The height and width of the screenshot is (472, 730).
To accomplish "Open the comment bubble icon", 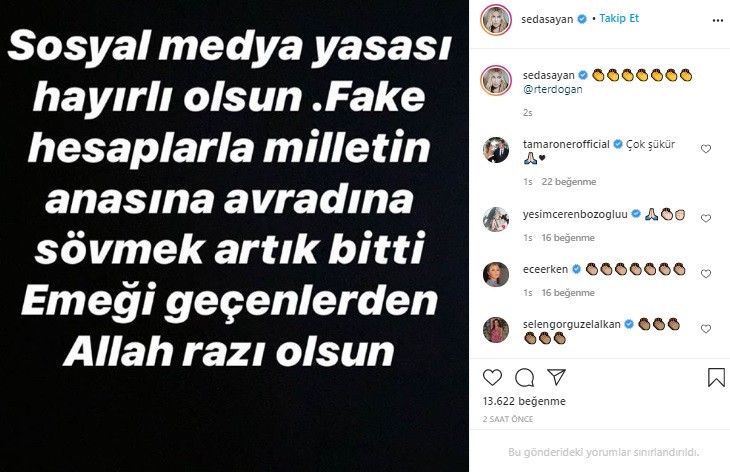I will [x=524, y=378].
